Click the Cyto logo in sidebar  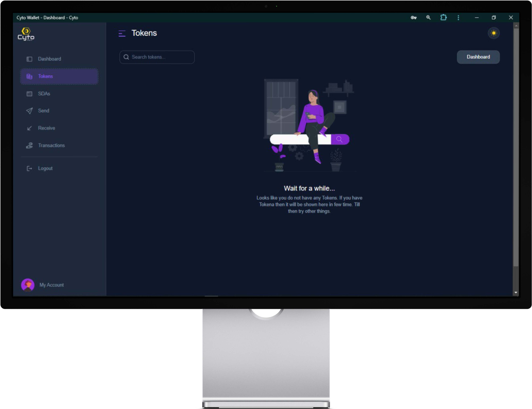(26, 34)
